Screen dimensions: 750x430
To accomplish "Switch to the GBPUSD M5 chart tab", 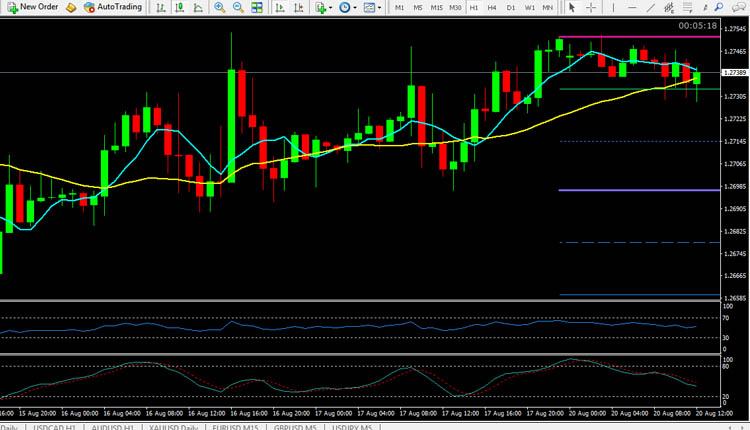I will 295,427.
